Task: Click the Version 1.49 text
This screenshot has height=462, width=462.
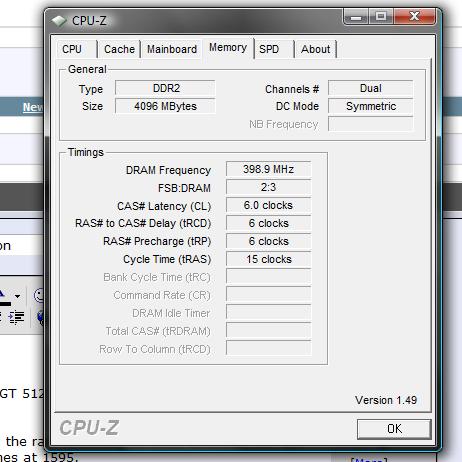Action: pyautogui.click(x=386, y=400)
